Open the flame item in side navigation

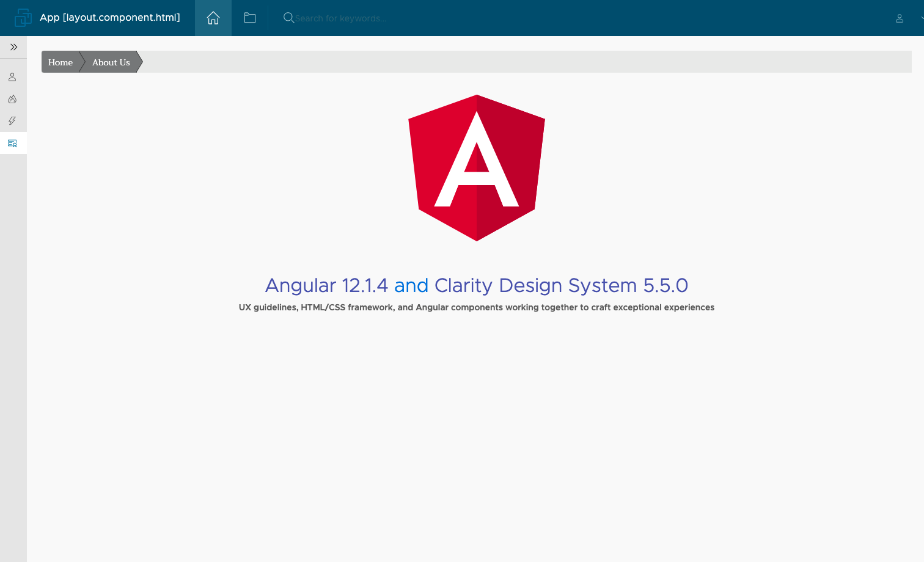12,99
